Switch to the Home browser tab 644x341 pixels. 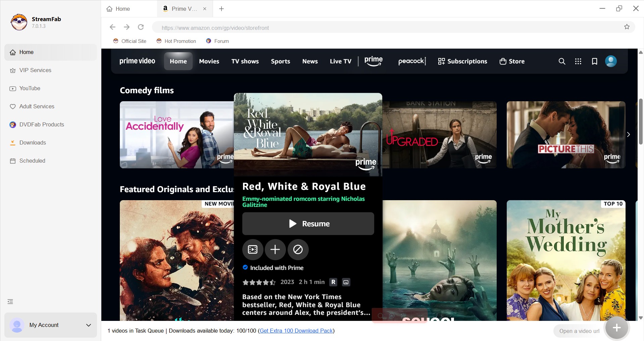tap(122, 9)
